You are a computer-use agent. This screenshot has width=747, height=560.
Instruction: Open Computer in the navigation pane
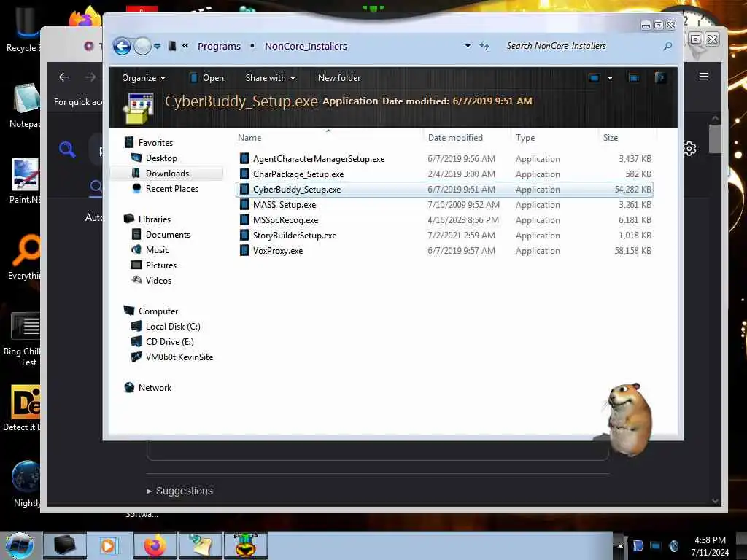[x=158, y=311]
